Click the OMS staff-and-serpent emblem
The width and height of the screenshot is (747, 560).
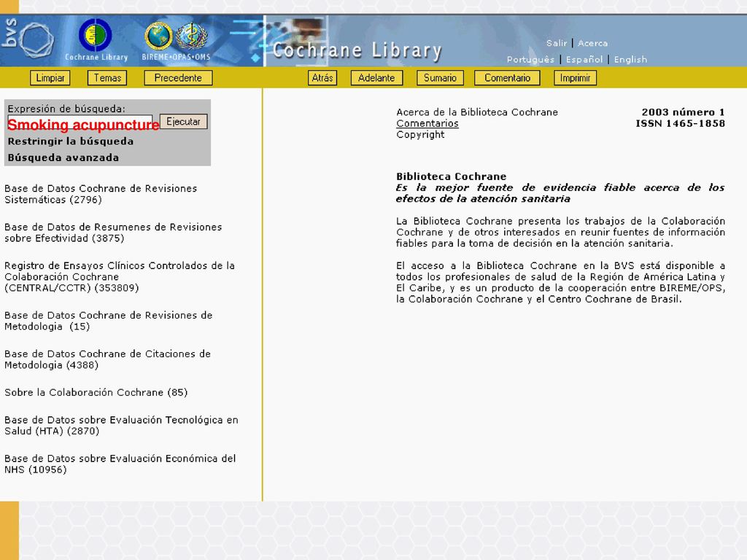point(192,36)
